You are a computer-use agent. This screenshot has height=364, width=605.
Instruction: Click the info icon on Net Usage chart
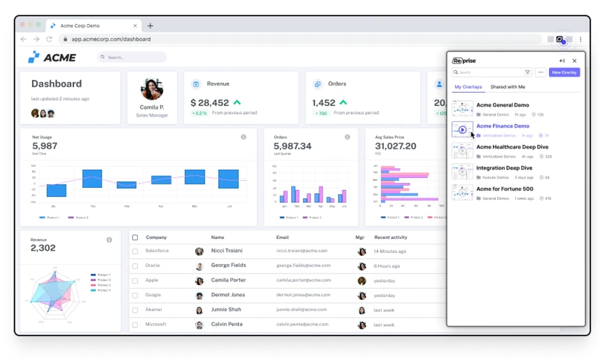pos(243,137)
